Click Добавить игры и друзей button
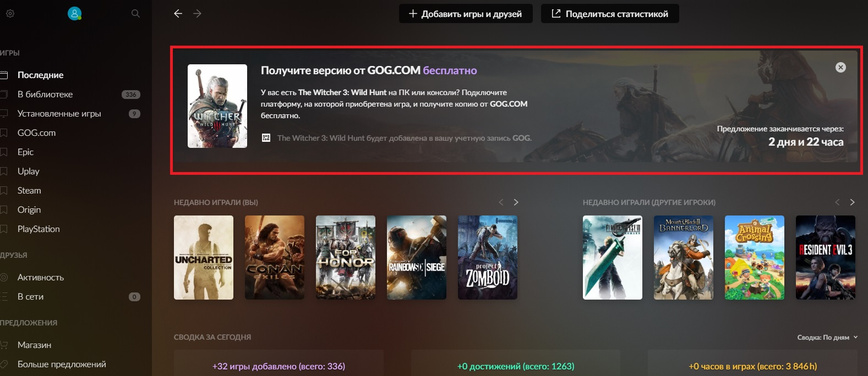Image resolution: width=868 pixels, height=376 pixels. 466,14
